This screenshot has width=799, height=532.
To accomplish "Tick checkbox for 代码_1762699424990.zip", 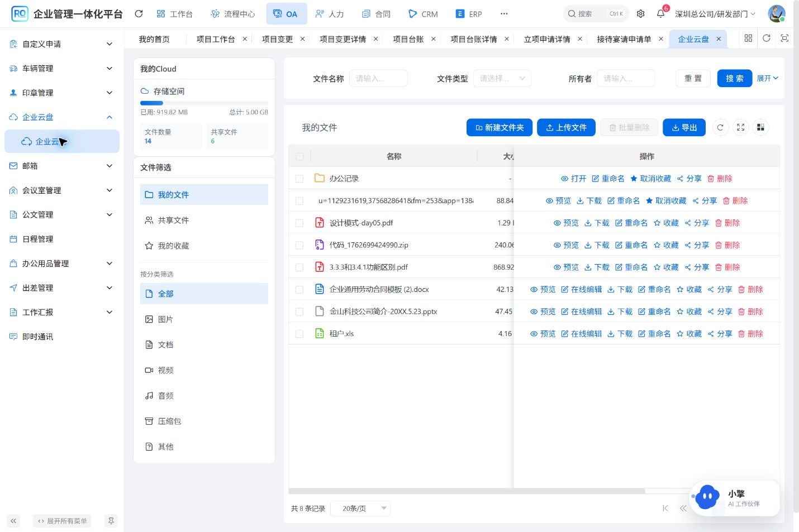I will pyautogui.click(x=299, y=245).
